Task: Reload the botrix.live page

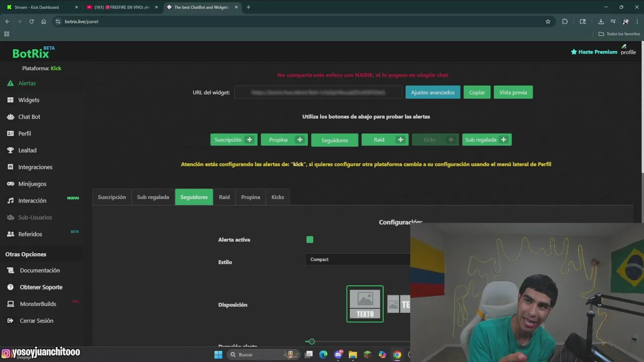Action: (31, 22)
